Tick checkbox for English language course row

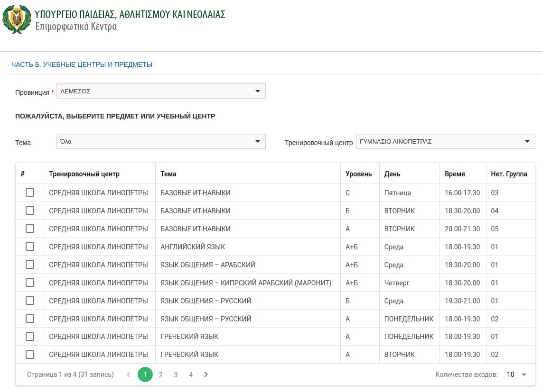tap(30, 246)
